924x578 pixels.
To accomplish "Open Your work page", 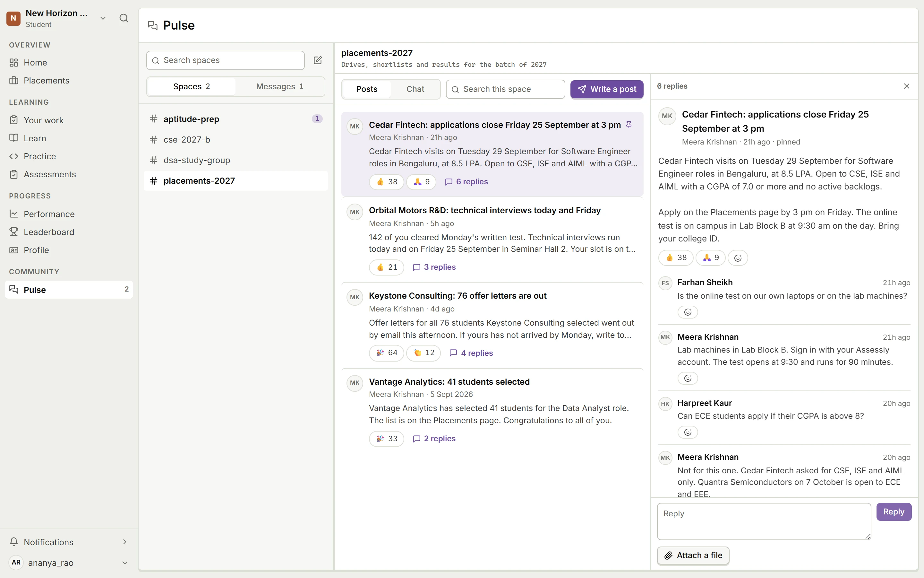I will tap(69, 120).
